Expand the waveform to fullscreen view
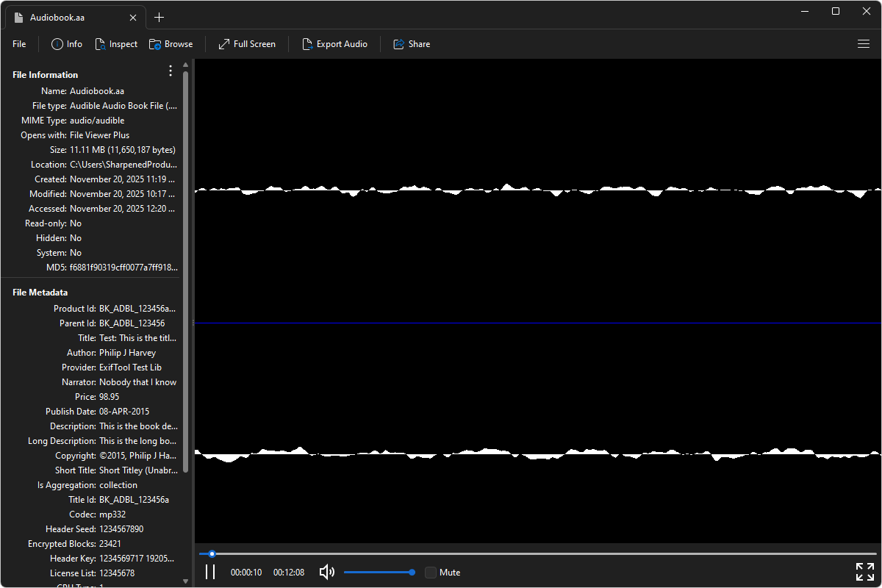882x588 pixels. (x=864, y=571)
